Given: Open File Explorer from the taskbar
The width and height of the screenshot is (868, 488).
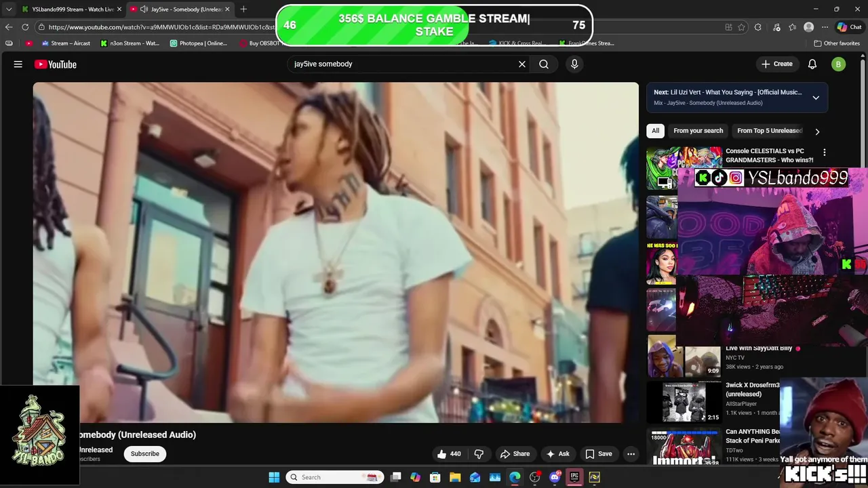Looking at the screenshot, I should point(455,477).
